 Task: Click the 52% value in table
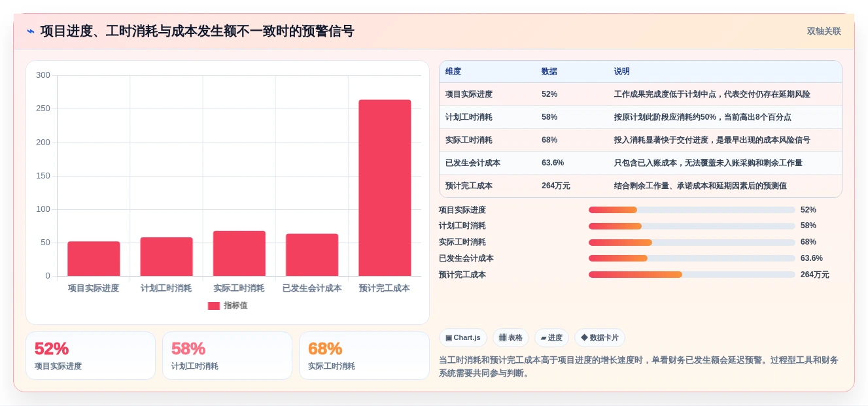[549, 94]
